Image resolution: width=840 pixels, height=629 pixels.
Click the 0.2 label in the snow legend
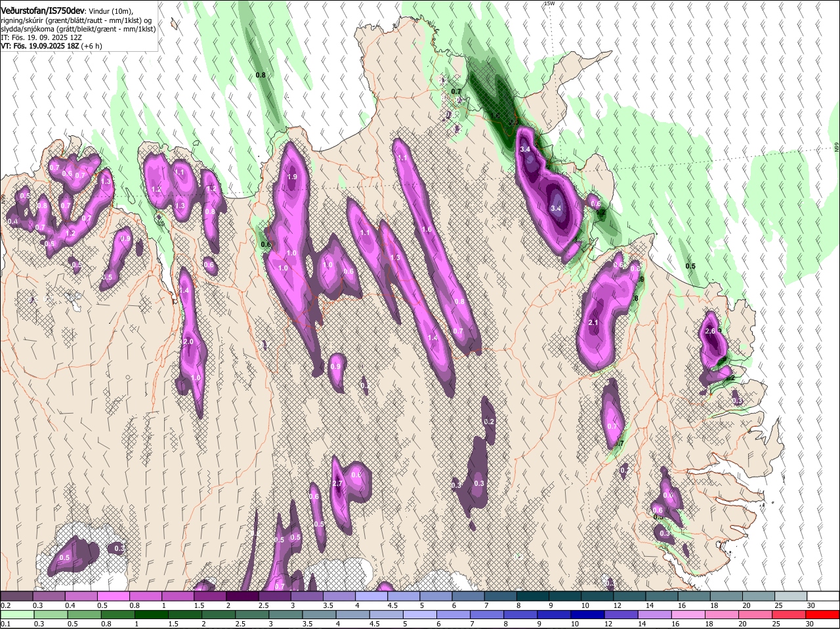tap(5, 605)
